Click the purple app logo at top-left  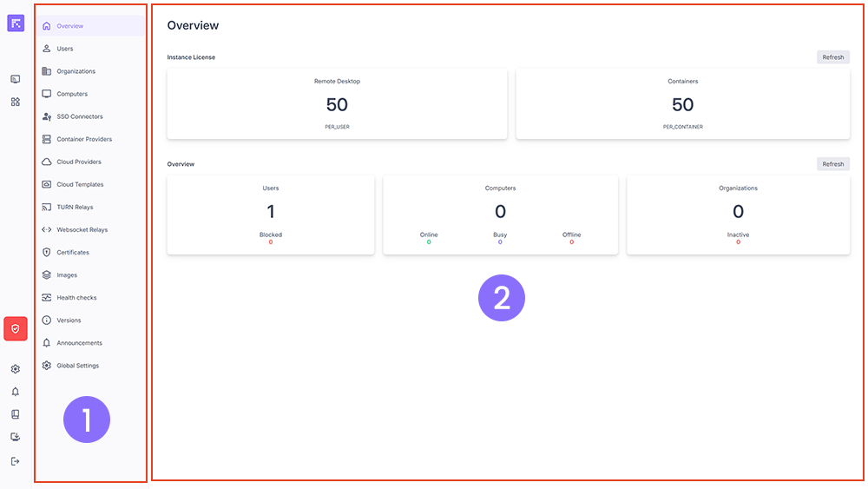pos(16,23)
